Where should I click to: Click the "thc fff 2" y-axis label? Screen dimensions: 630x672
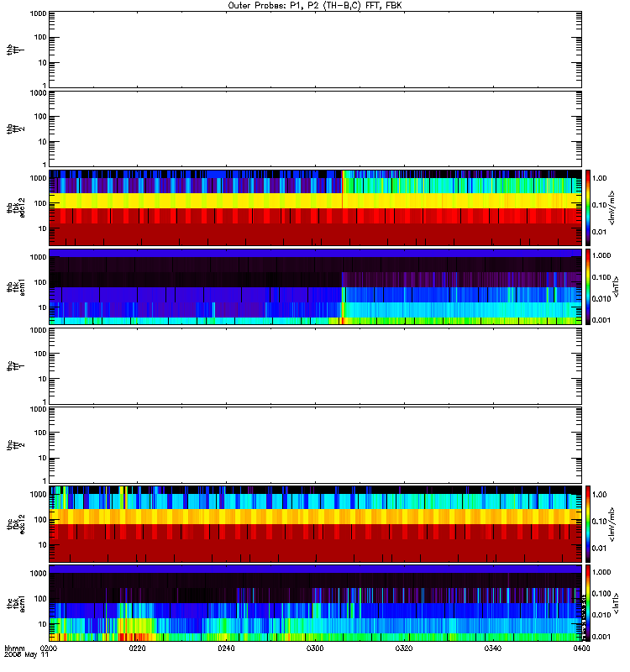[x=16, y=445]
